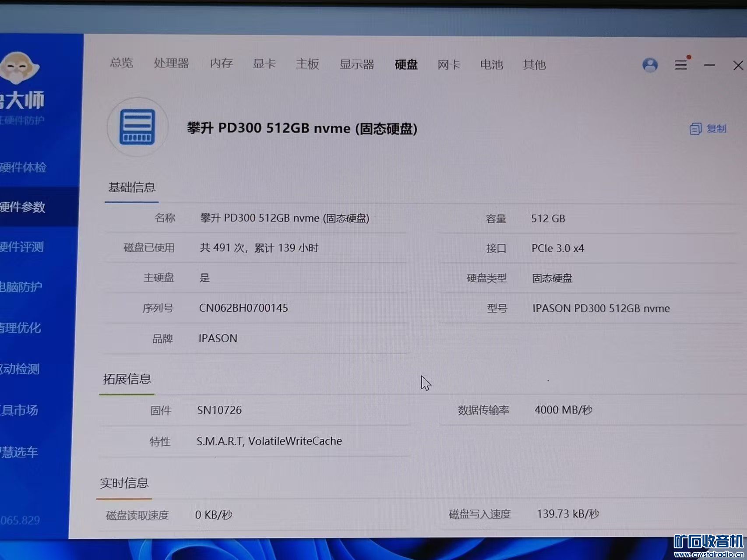Open 智慧选车 in the sidebar
The image size is (747, 560).
pyautogui.click(x=19, y=451)
